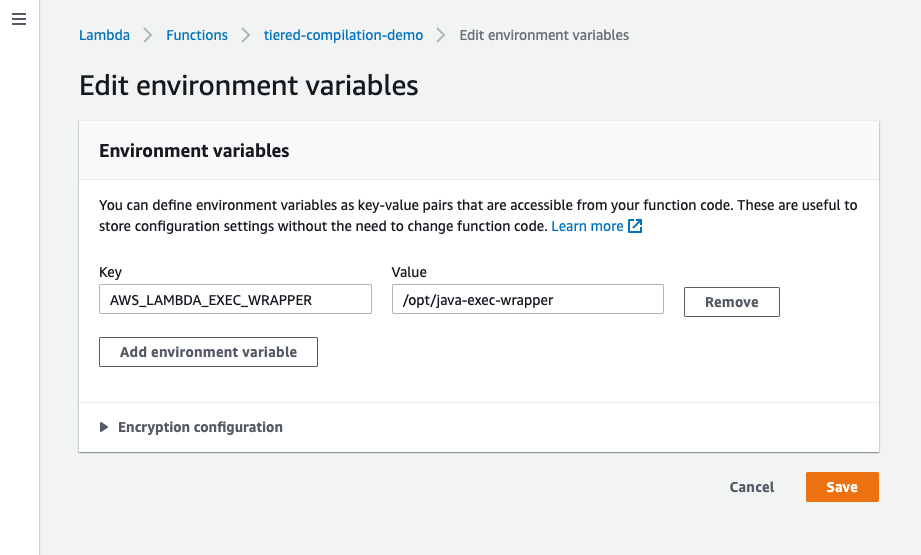Cancel editing environment variables
The image size is (921, 555).
(752, 487)
